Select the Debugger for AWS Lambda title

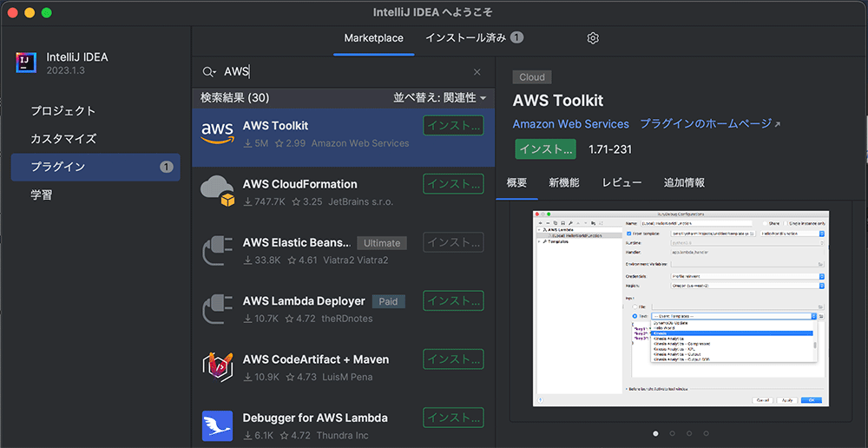315,418
